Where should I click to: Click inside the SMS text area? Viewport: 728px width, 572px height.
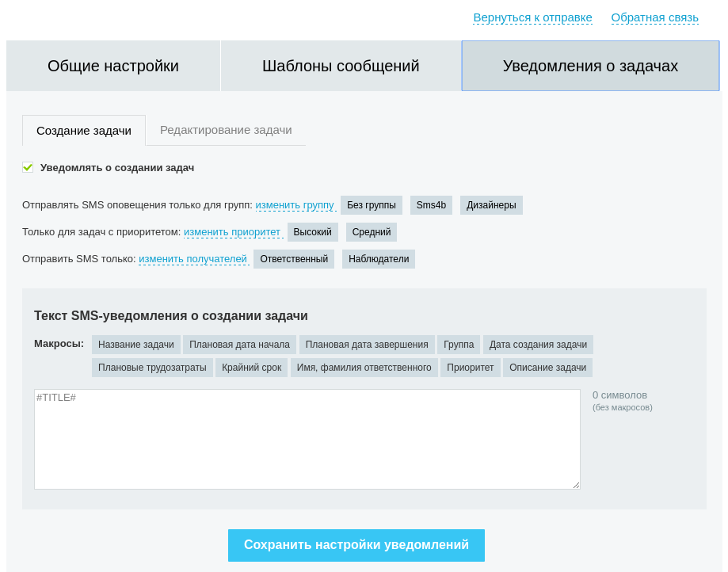307,439
